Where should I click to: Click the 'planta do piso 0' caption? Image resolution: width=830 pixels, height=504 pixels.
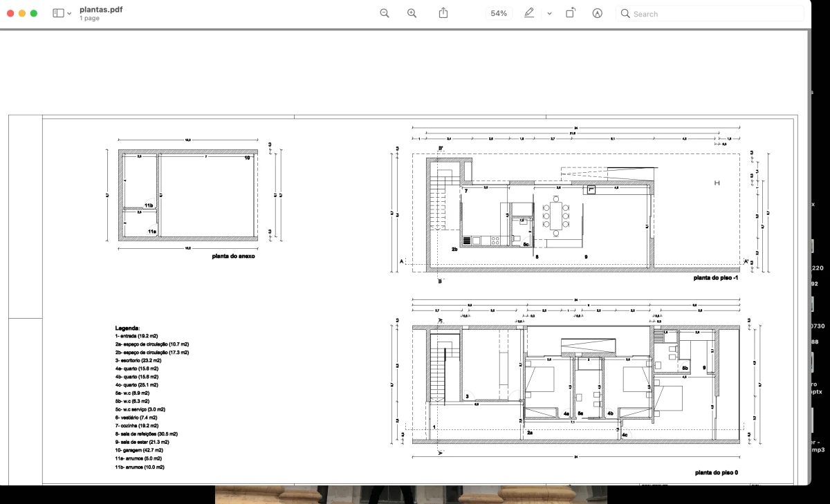coord(717,473)
